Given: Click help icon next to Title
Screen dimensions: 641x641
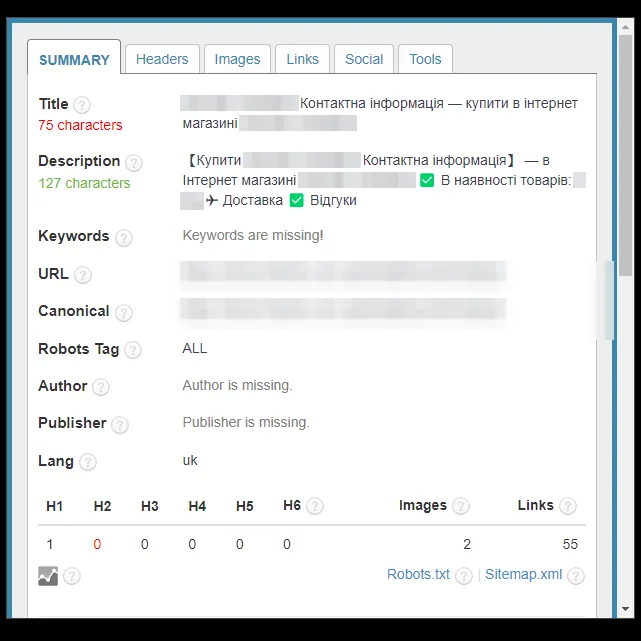Looking at the screenshot, I should [82, 105].
